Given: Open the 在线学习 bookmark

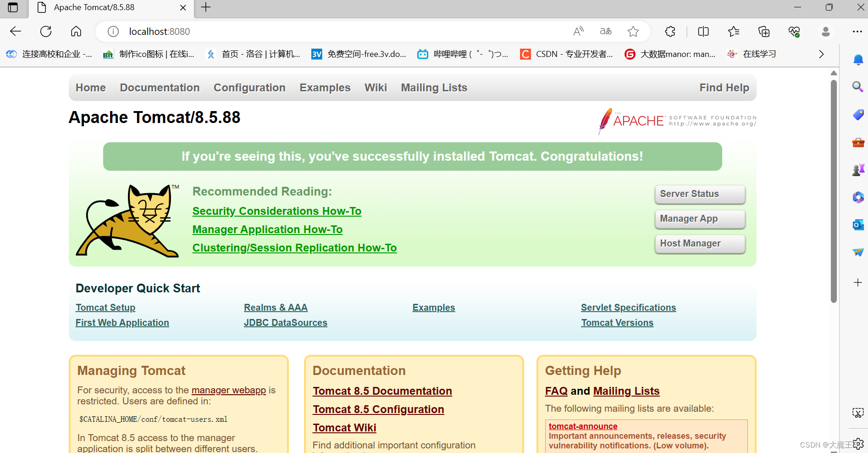Looking at the screenshot, I should pos(752,54).
